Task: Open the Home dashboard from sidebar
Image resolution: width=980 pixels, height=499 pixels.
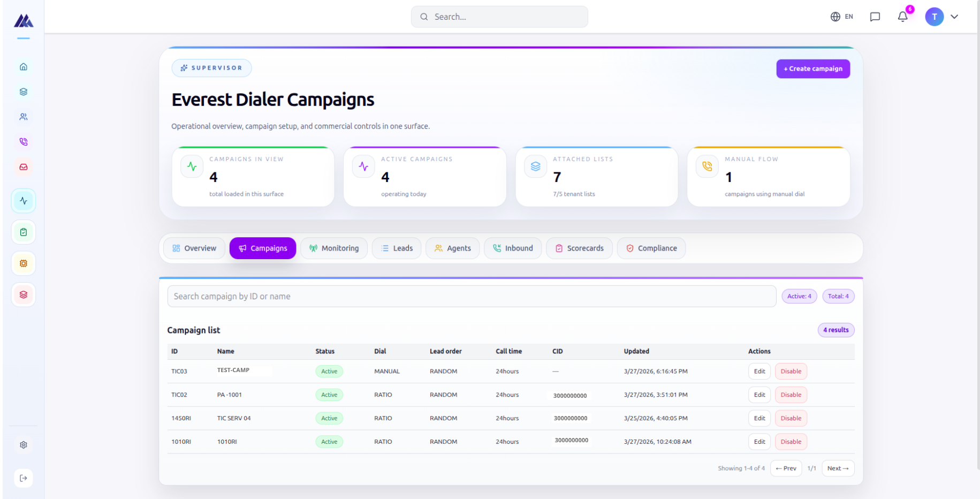Action: (x=23, y=66)
